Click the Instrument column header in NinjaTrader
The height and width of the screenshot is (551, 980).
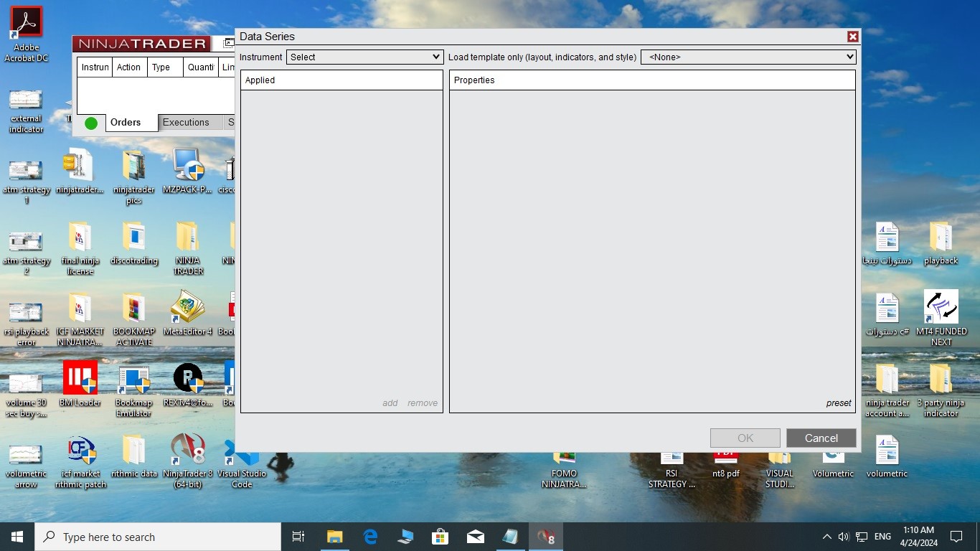click(x=95, y=67)
